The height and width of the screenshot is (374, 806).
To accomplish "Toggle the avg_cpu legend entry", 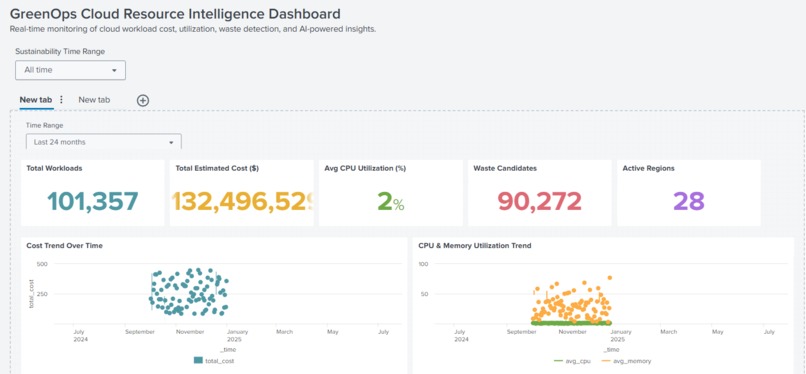I will pos(572,361).
